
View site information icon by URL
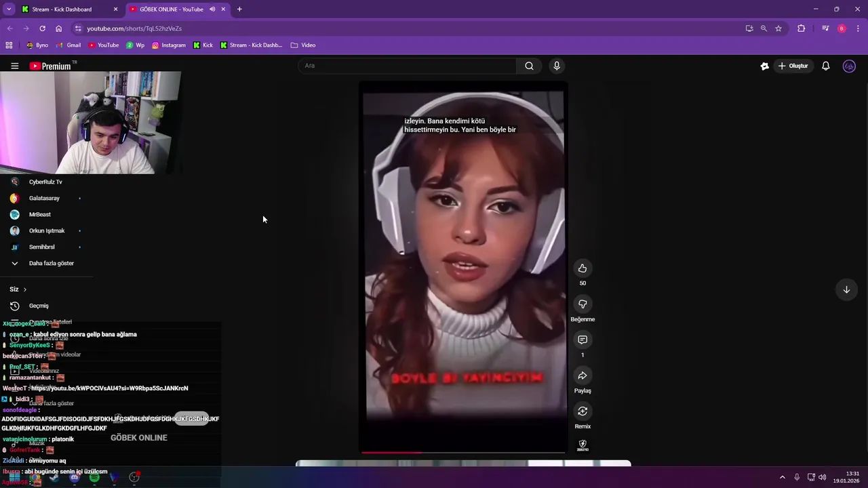pyautogui.click(x=78, y=28)
